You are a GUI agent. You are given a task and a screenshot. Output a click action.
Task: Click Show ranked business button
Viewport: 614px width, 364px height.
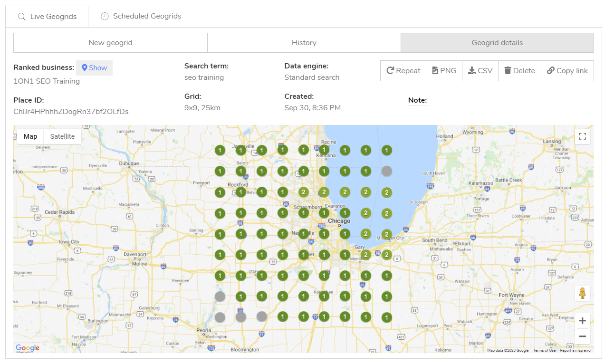[x=94, y=68]
